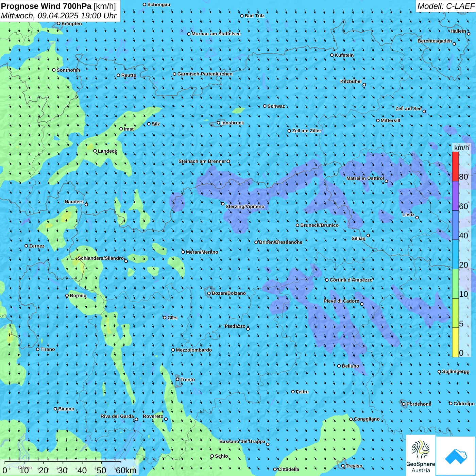The image size is (476, 476).
Task: Click the Innsbruck city marker
Action: click(219, 123)
